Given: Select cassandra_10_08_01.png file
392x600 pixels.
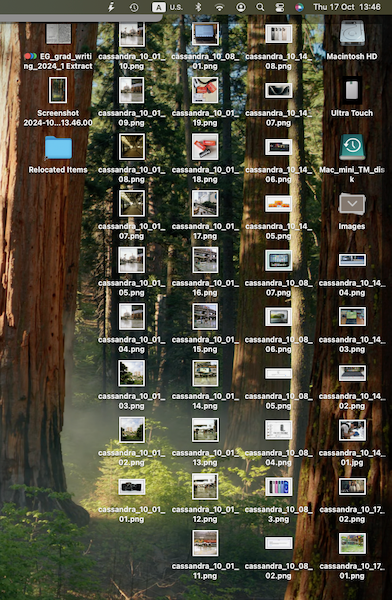Looking at the screenshot, I should (205, 34).
